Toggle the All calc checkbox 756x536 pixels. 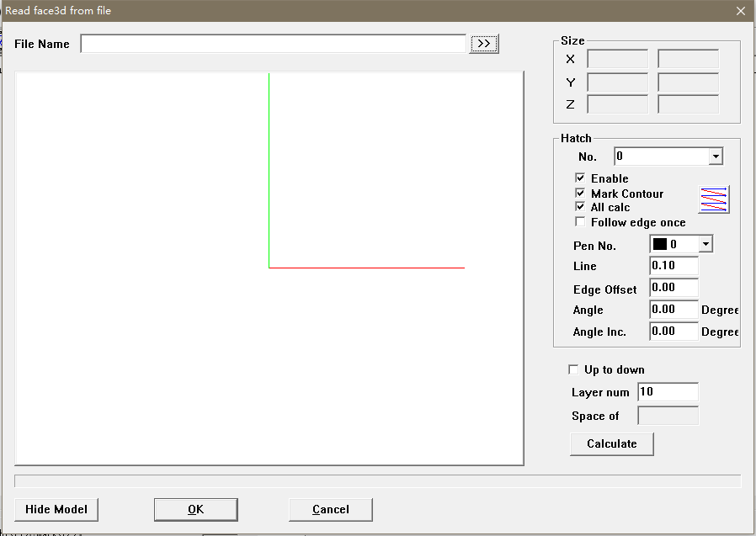[580, 207]
